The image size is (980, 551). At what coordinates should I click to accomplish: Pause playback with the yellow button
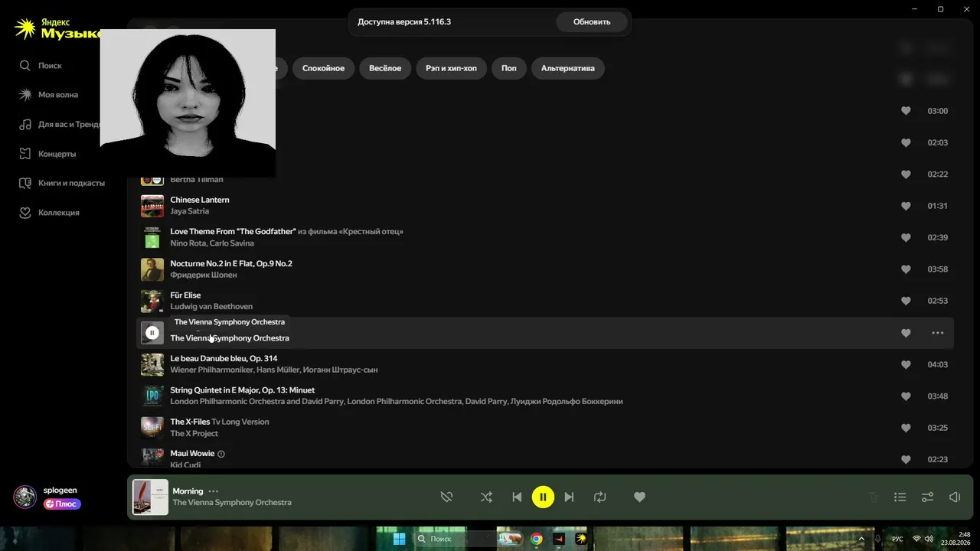pos(543,497)
